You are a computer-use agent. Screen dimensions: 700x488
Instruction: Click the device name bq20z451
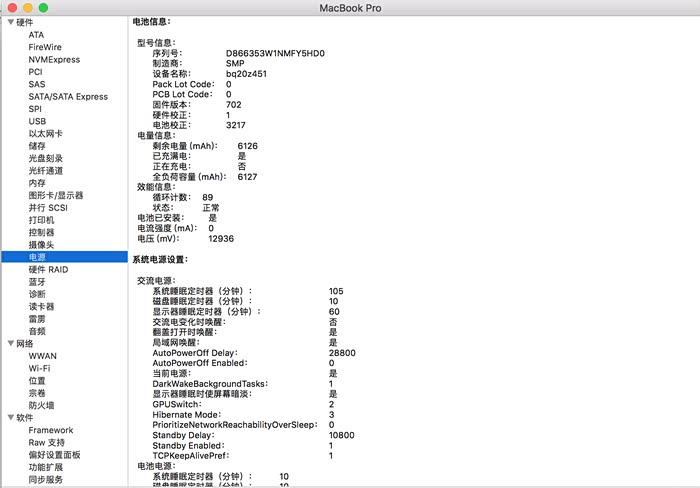coord(246,74)
